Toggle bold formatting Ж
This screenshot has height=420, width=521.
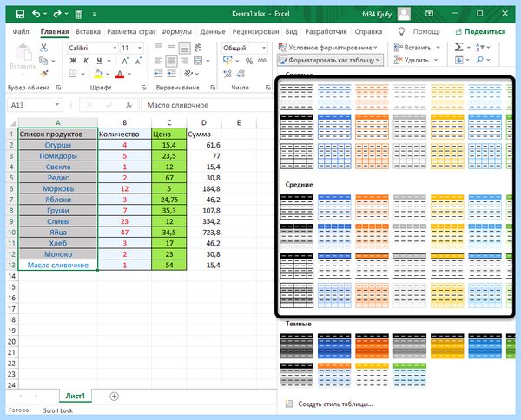coord(73,61)
